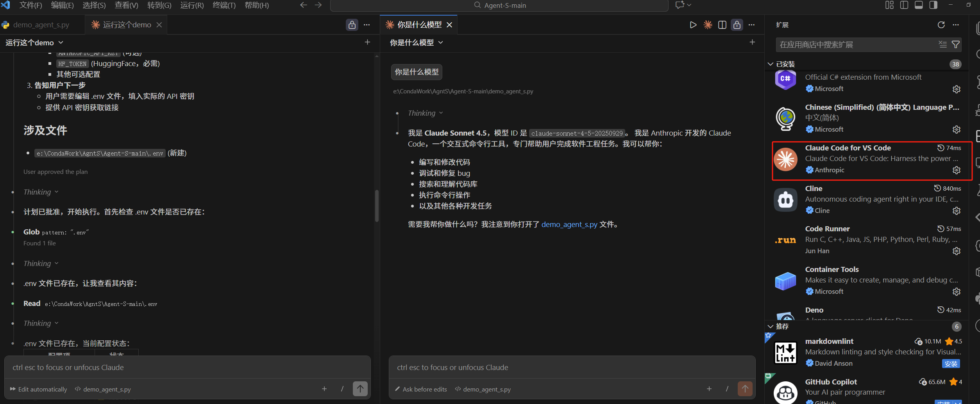Viewport: 980px width, 404px height.
Task: Open settings gear for the Cline extension
Action: pos(957,211)
